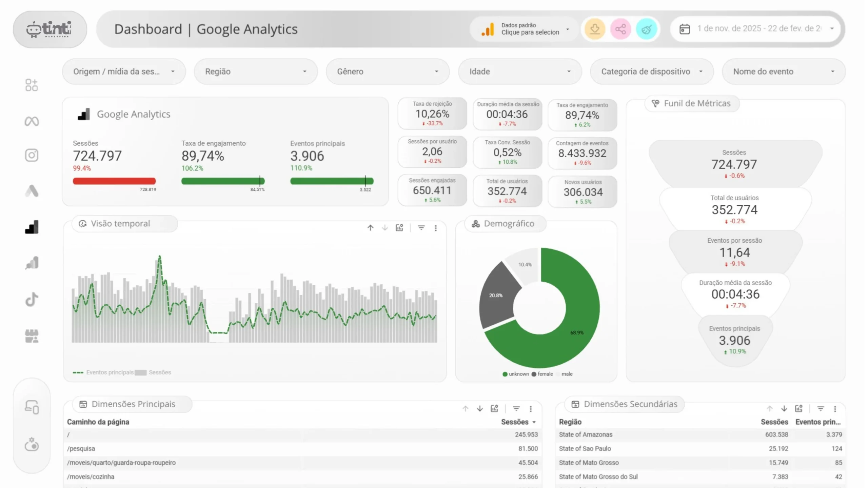Toggle the Eventos principais legend item
The image size is (868, 488).
tap(103, 372)
